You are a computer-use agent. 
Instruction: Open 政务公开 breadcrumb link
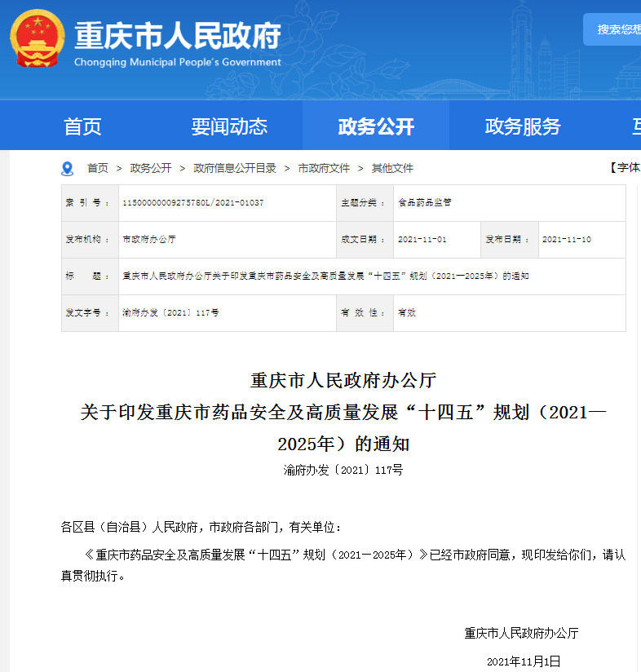tap(151, 168)
